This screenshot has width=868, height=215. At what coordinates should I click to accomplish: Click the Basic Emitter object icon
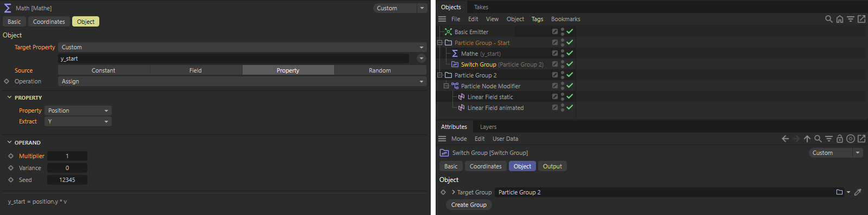(448, 32)
